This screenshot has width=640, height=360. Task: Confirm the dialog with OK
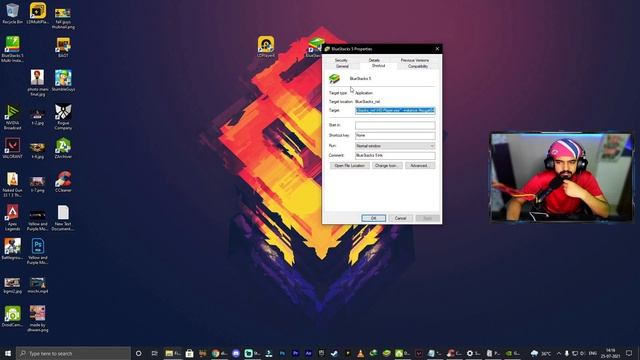[373, 218]
